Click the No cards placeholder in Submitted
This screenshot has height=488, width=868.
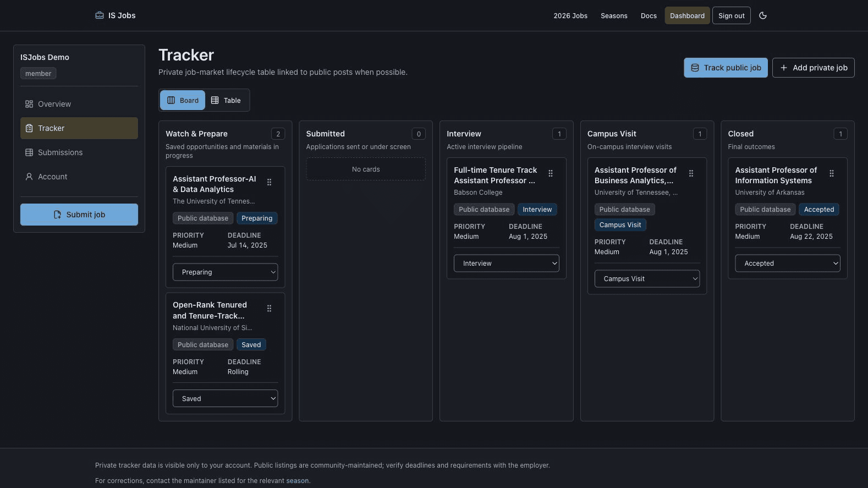[x=366, y=169]
